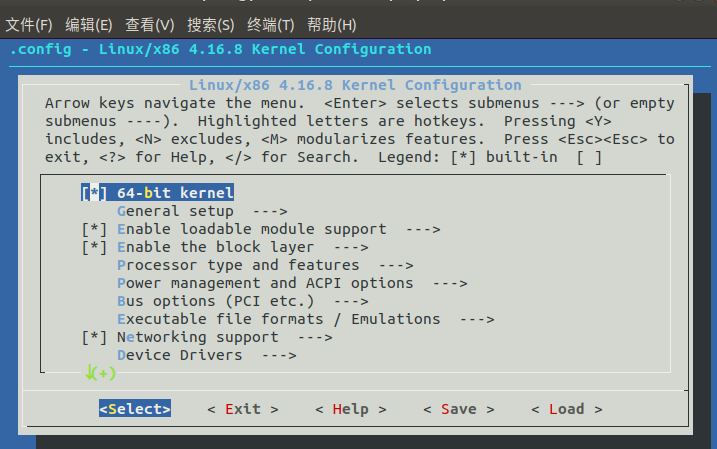Click the < Load > button
The height and width of the screenshot is (449, 717).
567,409
